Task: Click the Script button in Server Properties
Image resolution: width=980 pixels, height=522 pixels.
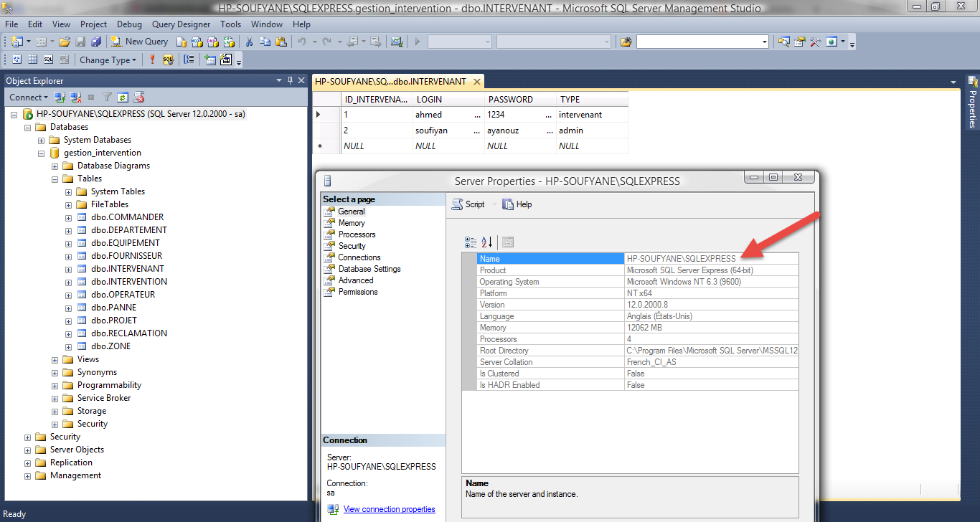Action: 468,204
